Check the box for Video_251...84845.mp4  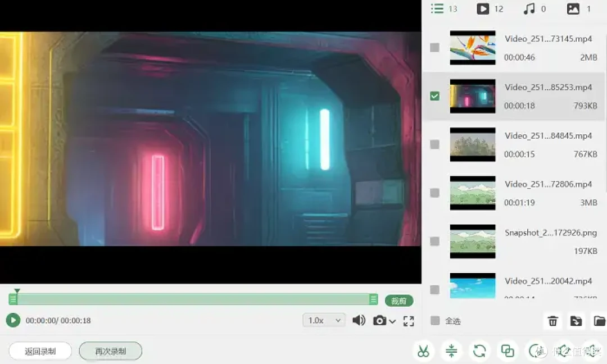tap(434, 144)
